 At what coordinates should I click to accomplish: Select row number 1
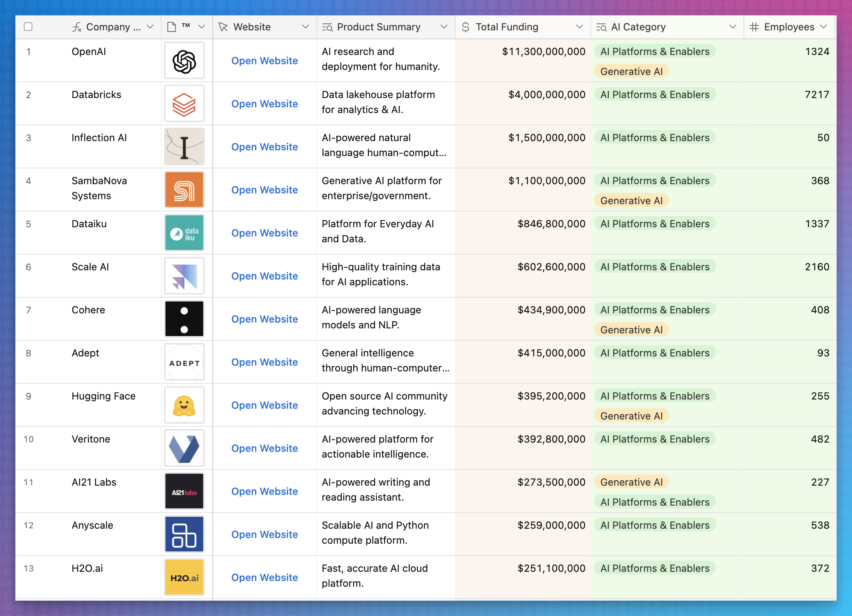pyautogui.click(x=28, y=52)
